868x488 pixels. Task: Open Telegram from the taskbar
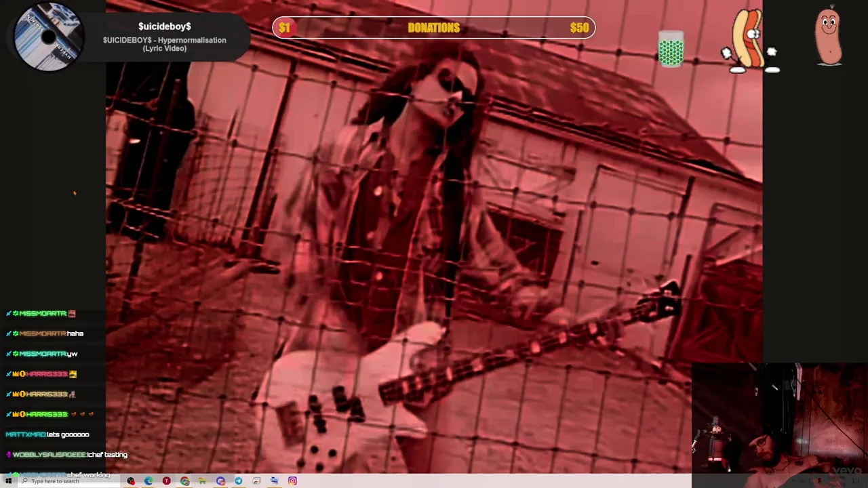(238, 481)
